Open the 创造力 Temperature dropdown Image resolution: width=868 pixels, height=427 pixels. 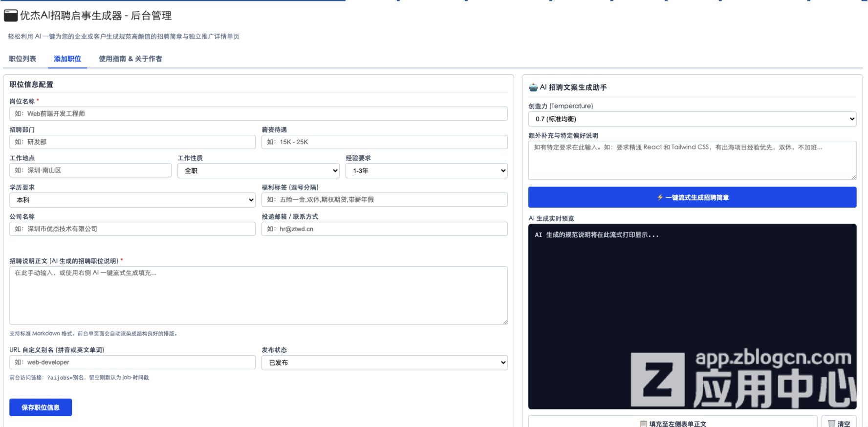pyautogui.click(x=692, y=119)
